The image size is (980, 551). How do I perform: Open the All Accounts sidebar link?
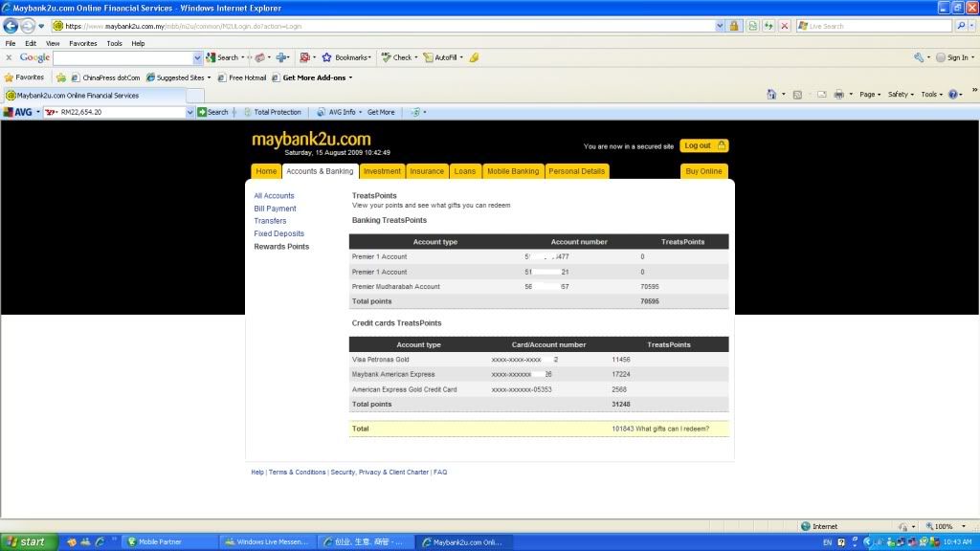point(274,195)
